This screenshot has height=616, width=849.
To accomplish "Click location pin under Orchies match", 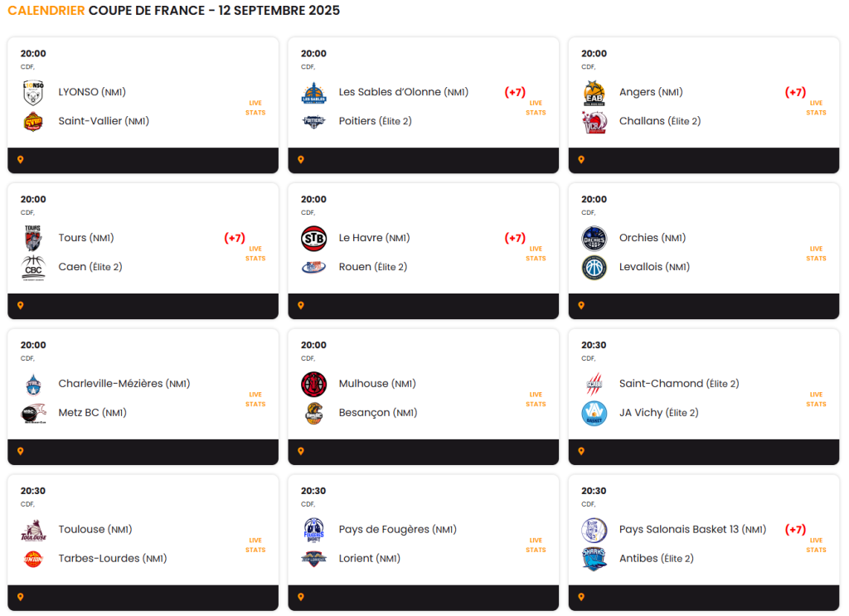I will 581,305.
